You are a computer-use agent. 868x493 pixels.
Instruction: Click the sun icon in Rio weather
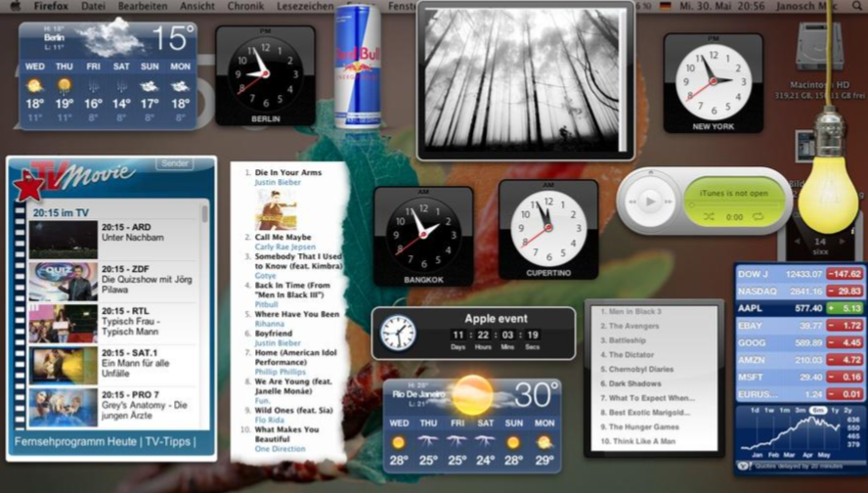tap(472, 395)
